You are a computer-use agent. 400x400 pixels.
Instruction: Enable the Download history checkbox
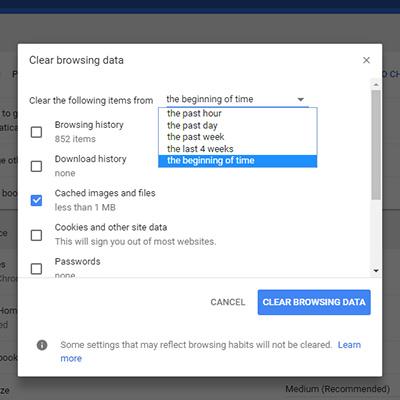click(x=36, y=166)
